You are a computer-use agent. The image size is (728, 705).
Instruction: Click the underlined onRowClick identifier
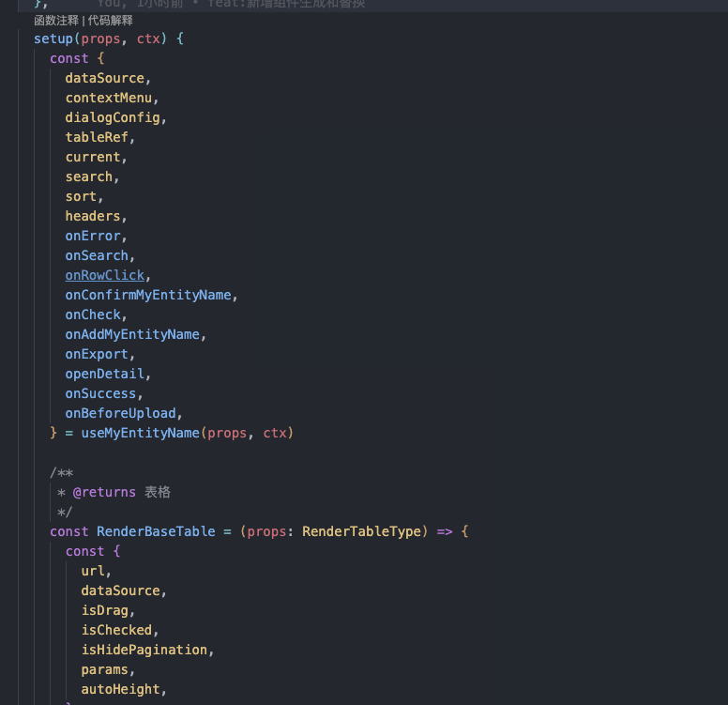(104, 275)
